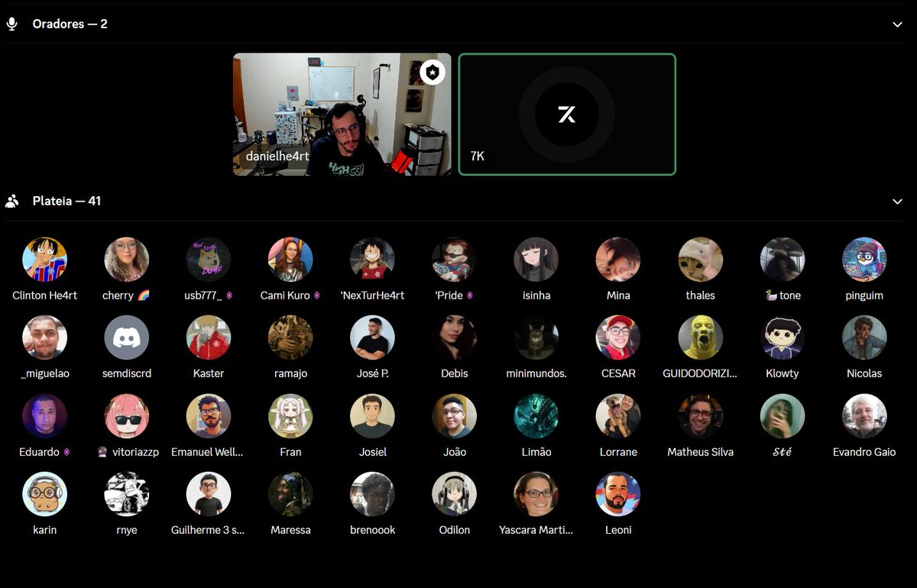The height and width of the screenshot is (588, 917).
Task: Click the Matheus Silva name text
Action: tap(701, 452)
